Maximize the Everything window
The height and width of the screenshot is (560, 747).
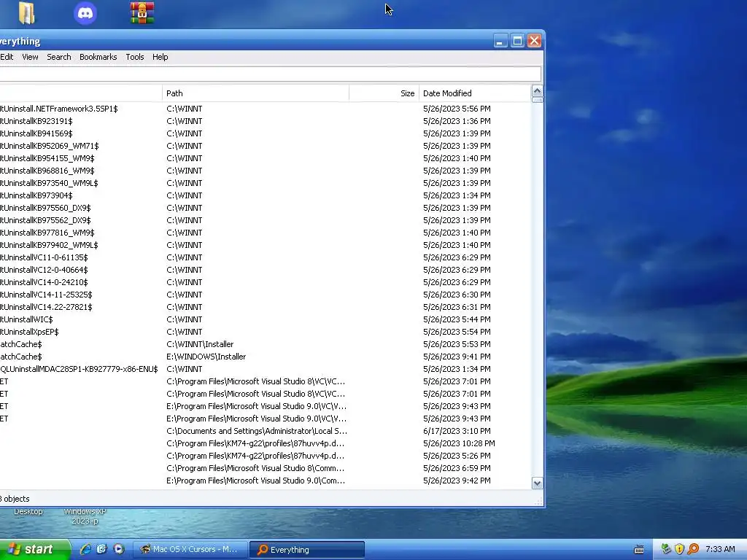pyautogui.click(x=517, y=41)
